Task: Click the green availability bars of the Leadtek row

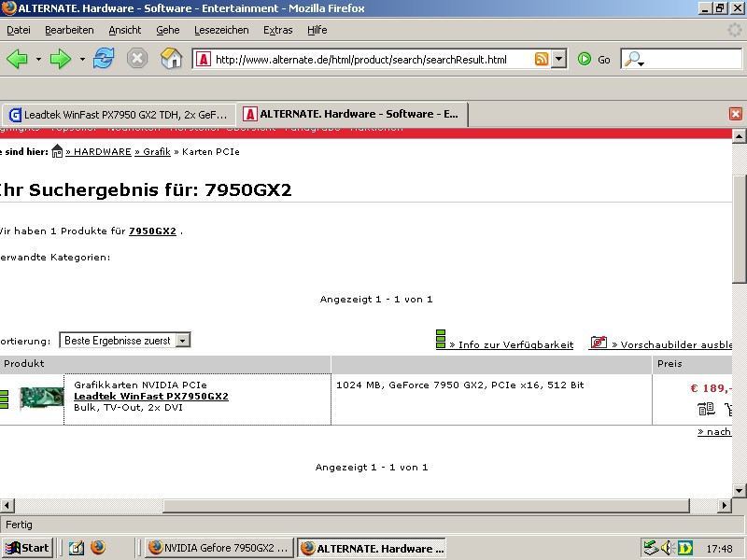Action: point(5,399)
